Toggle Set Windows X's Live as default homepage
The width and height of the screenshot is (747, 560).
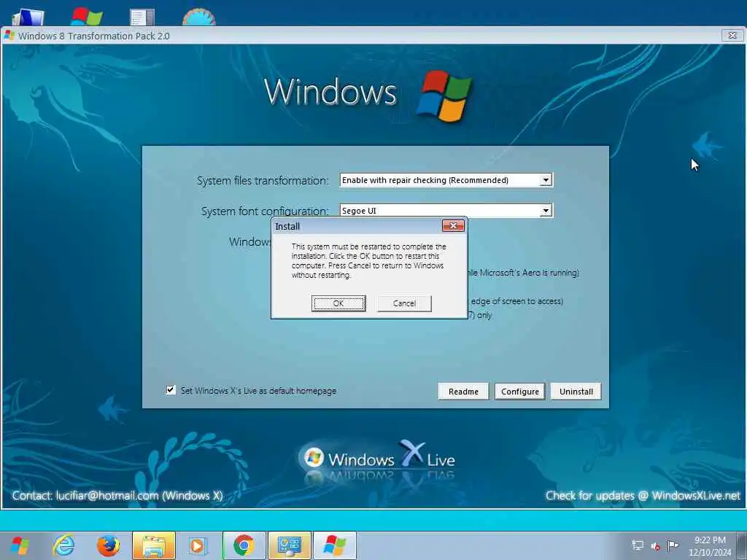(171, 390)
